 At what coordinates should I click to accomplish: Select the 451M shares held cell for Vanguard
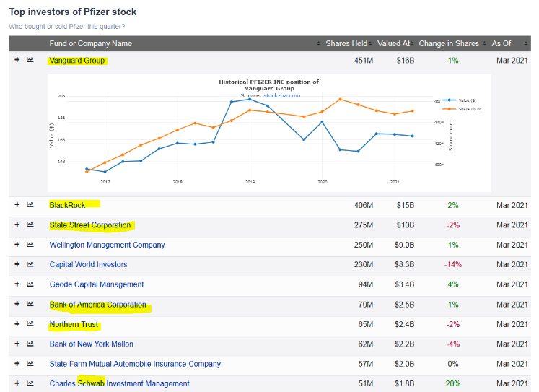click(x=364, y=61)
